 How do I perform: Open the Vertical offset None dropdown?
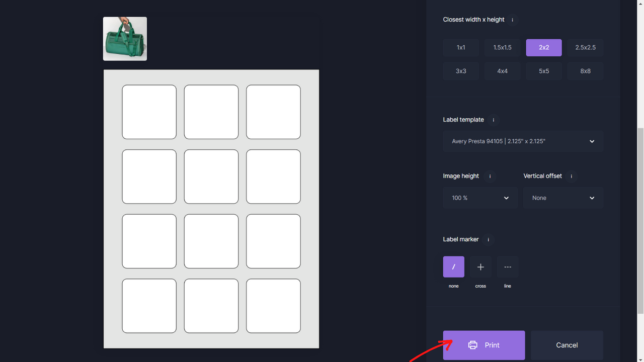pyautogui.click(x=563, y=198)
